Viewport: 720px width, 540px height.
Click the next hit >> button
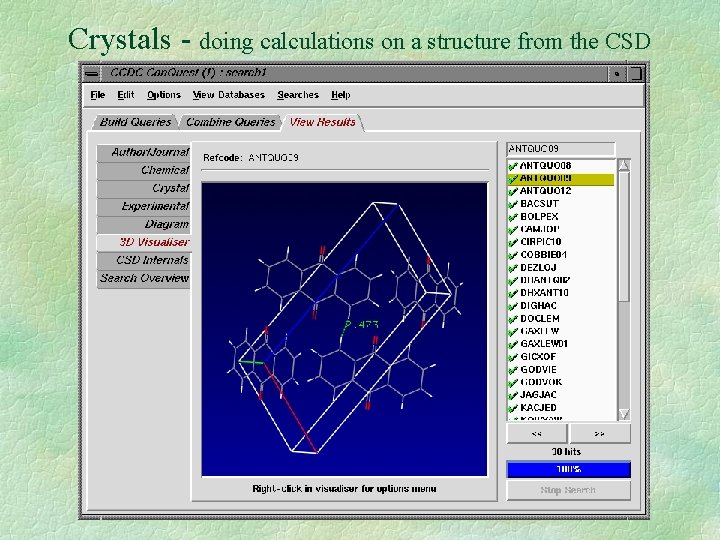pyautogui.click(x=600, y=433)
